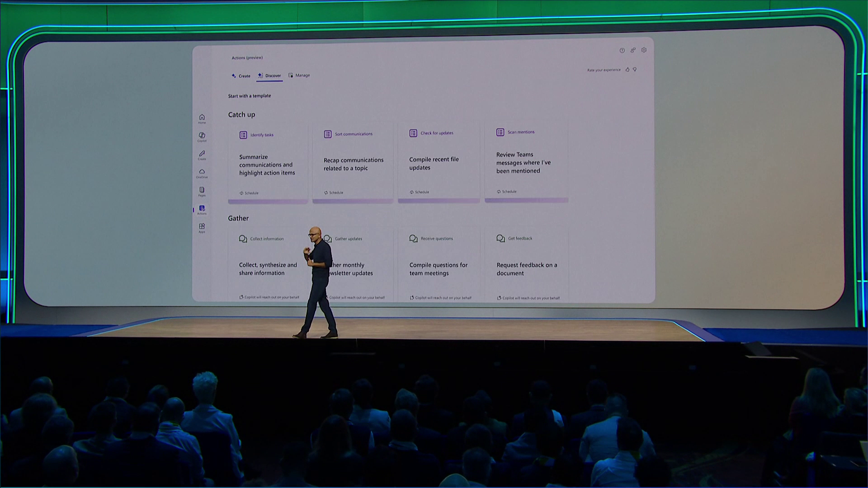This screenshot has width=868, height=488.
Task: Click the help question mark icon
Action: tap(622, 51)
